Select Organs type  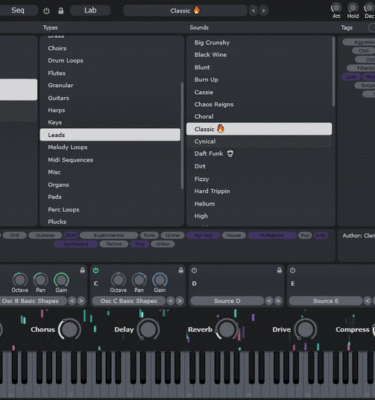click(110, 185)
